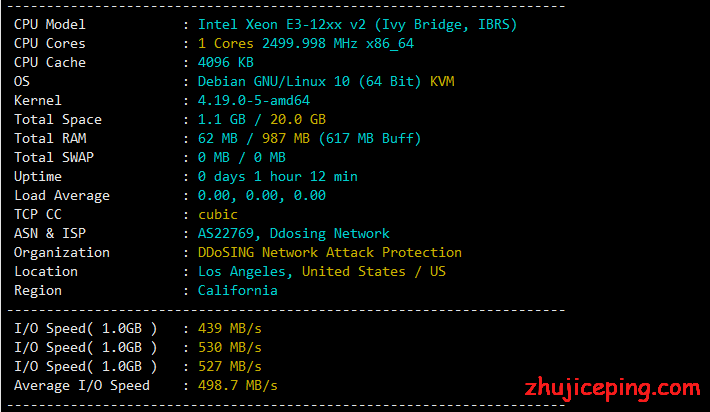Screen dimensions: 710x412
Task: Click the CPU Model value Intel Xeon text
Action: [240, 24]
